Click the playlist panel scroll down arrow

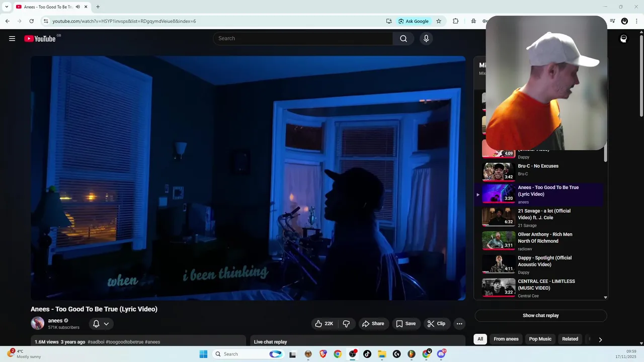pyautogui.click(x=605, y=297)
